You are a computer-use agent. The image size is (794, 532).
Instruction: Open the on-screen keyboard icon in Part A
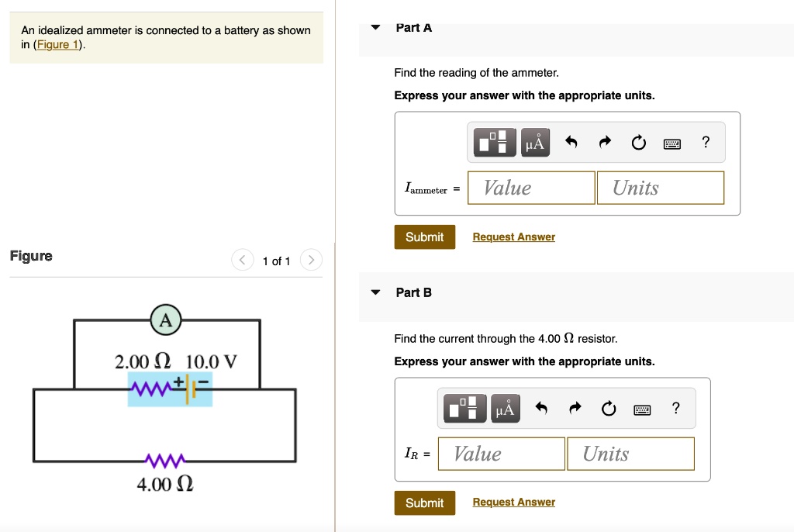pos(671,143)
